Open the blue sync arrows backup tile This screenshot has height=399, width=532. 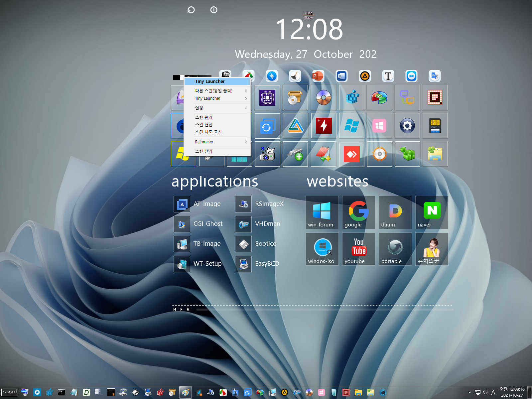pos(267,126)
